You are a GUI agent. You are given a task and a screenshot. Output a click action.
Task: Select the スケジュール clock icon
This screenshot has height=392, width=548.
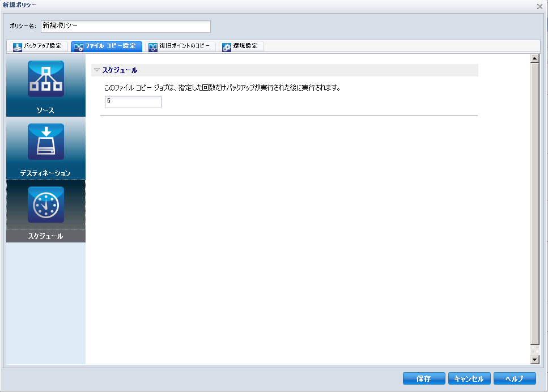click(x=45, y=204)
